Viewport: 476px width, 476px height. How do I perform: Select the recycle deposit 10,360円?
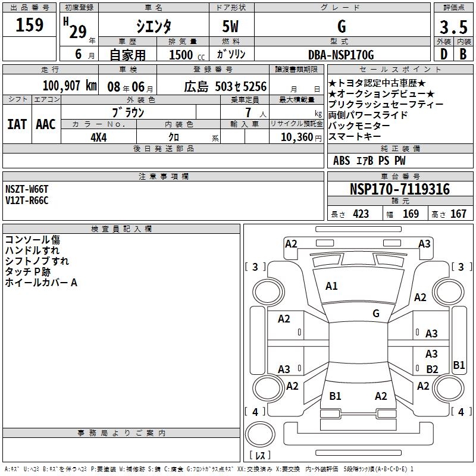click(x=301, y=137)
